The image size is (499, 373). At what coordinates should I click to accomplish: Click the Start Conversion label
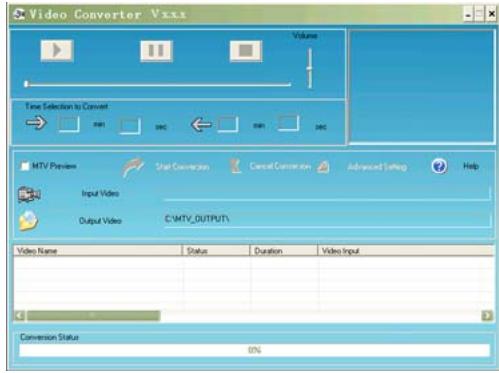[182, 167]
